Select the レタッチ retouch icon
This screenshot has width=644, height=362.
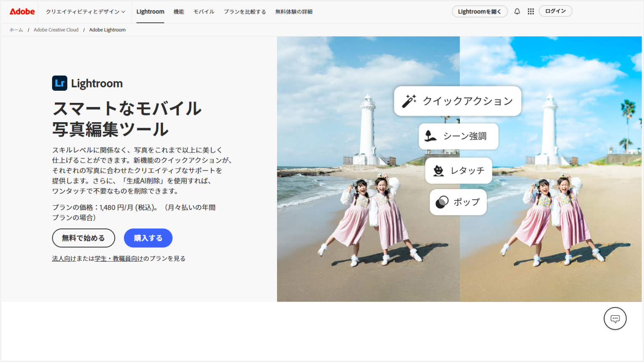click(438, 170)
